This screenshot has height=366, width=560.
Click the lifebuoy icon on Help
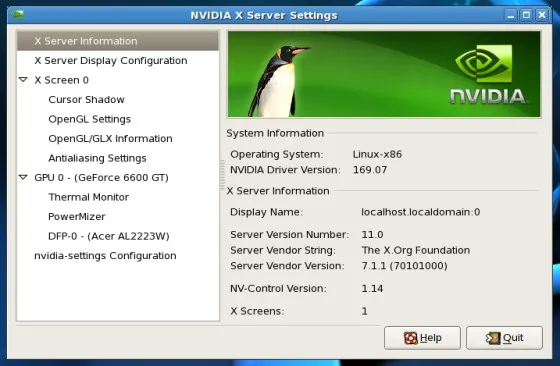(410, 338)
